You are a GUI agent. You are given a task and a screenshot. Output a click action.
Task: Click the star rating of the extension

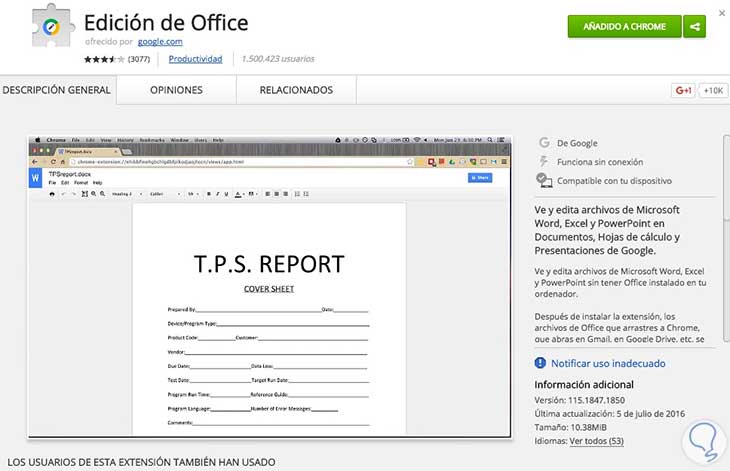[x=104, y=59]
